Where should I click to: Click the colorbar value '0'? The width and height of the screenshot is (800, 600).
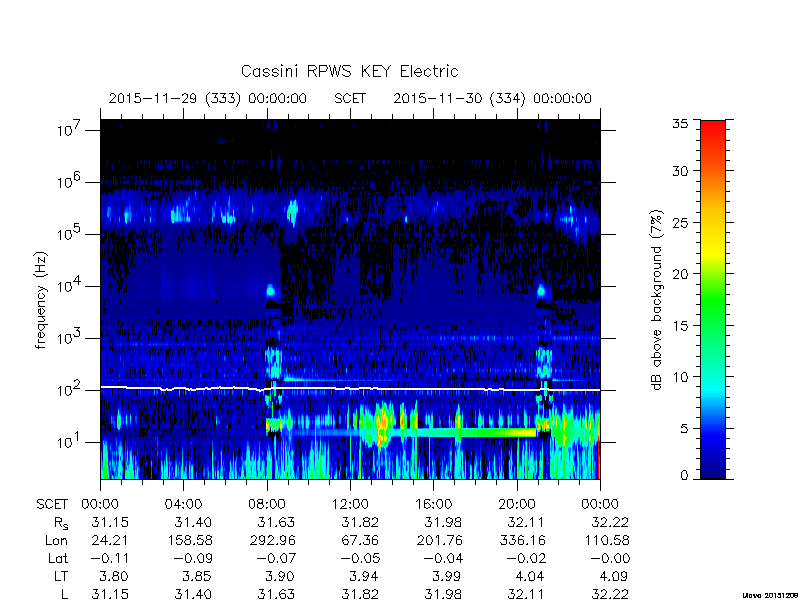click(x=684, y=475)
